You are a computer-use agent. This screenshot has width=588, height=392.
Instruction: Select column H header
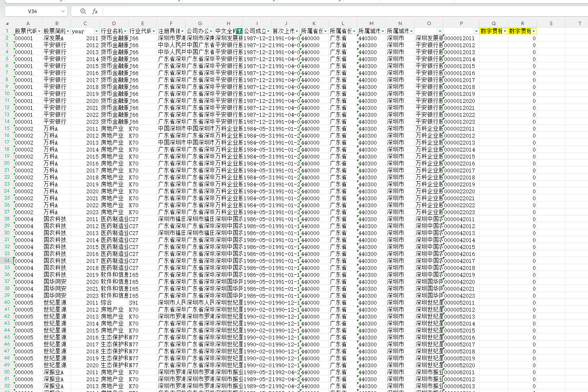pyautogui.click(x=228, y=23)
